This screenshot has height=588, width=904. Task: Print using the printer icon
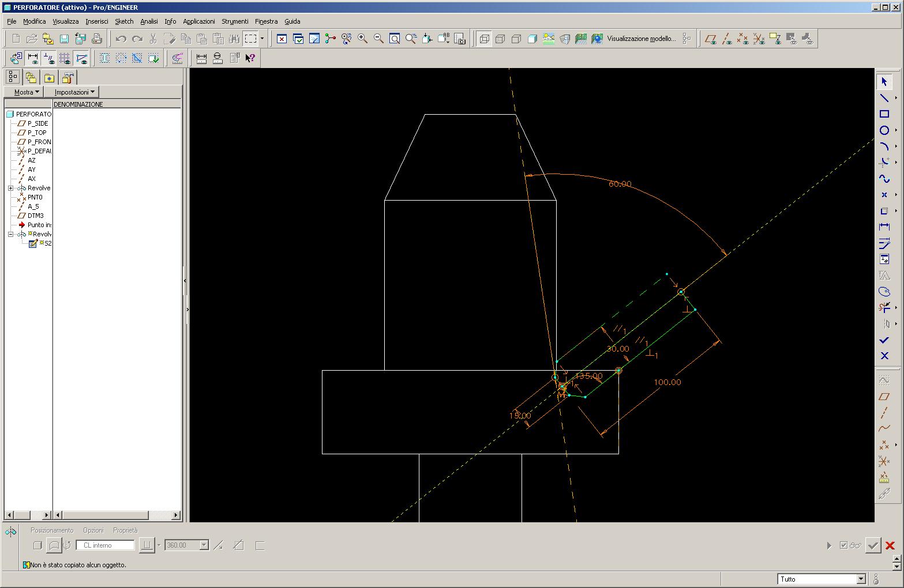pos(96,39)
